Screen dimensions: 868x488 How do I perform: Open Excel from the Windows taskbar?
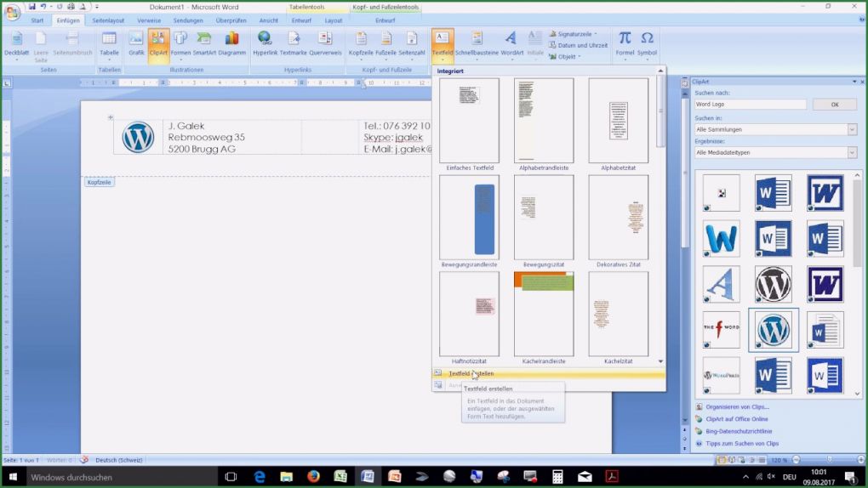pyautogui.click(x=340, y=477)
